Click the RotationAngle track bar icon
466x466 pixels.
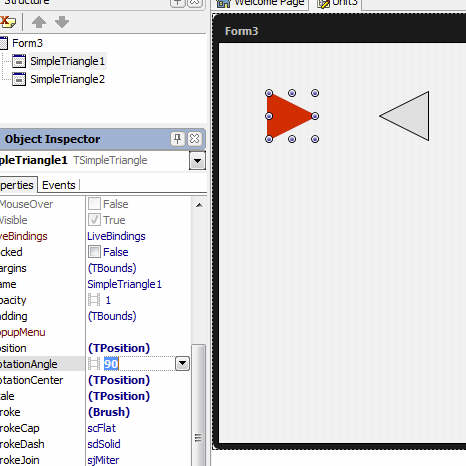[94, 364]
